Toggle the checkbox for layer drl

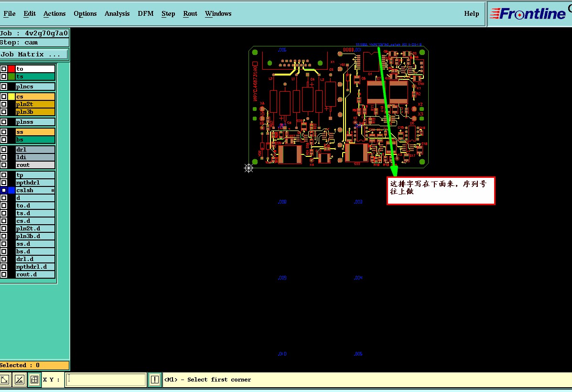tap(4, 149)
